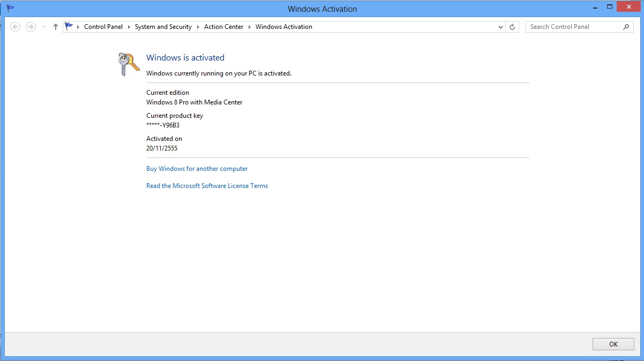Select Windows 8 Pro with Media Center text

[x=194, y=102]
